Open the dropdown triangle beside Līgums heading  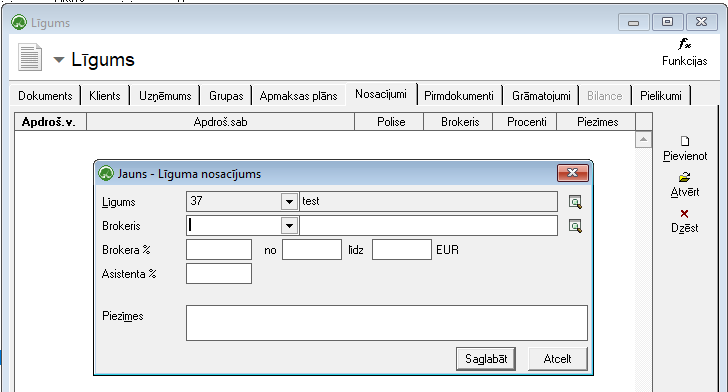click(58, 59)
